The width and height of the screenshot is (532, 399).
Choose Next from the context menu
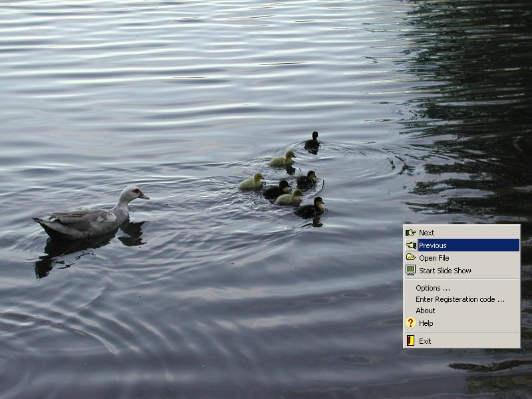462,233
